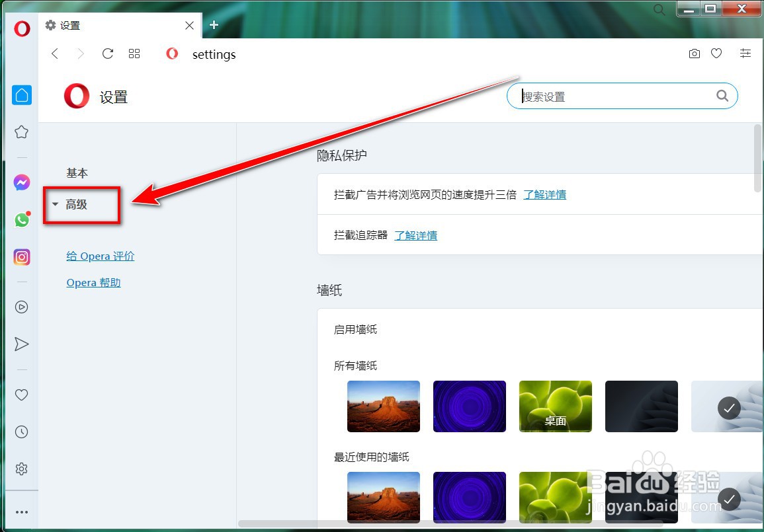Image resolution: width=764 pixels, height=532 pixels.
Task: Open Messenger in the sidebar
Action: [21, 182]
